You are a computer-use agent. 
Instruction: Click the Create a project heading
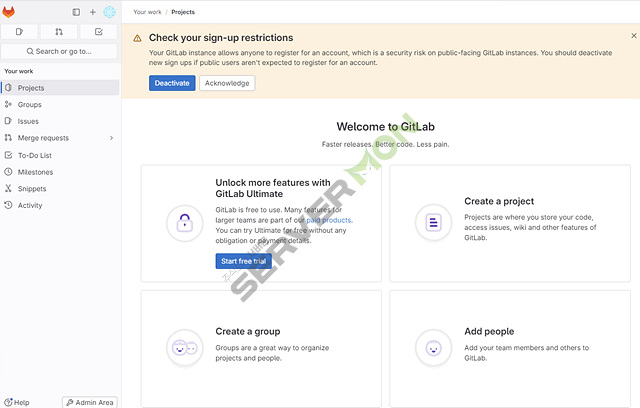click(x=499, y=201)
